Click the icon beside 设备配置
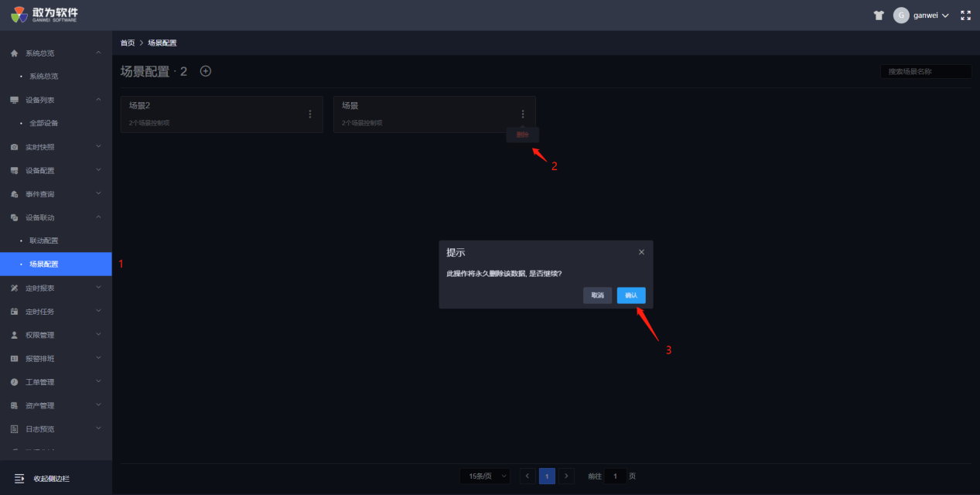 click(x=14, y=170)
